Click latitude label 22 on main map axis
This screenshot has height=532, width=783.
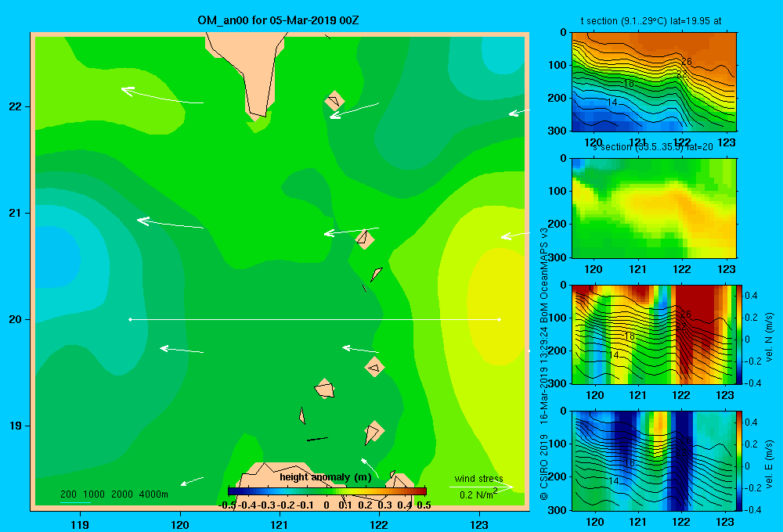[x=16, y=107]
